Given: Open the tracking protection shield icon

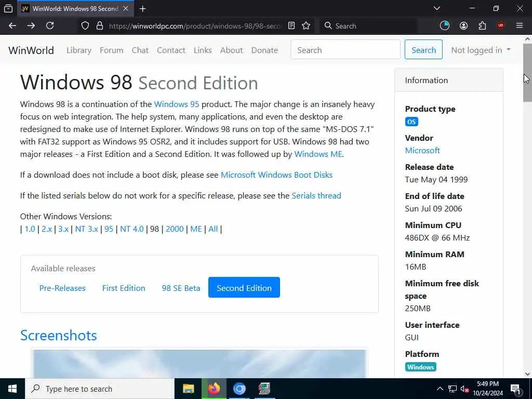Looking at the screenshot, I should coord(85,26).
